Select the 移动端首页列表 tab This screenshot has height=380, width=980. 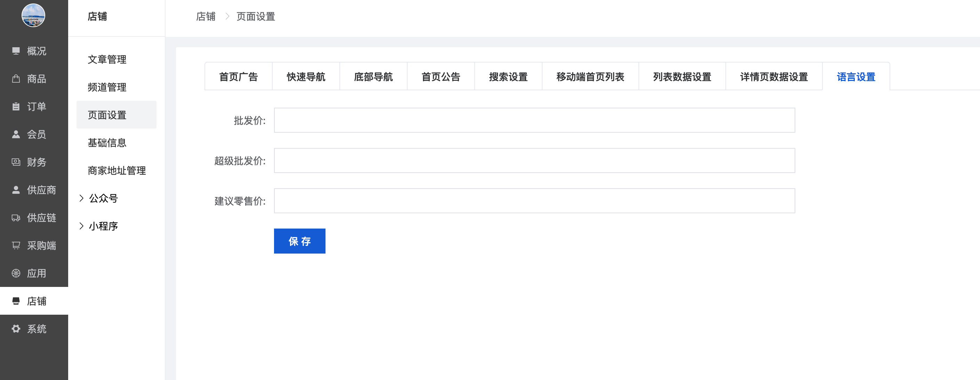pyautogui.click(x=590, y=77)
